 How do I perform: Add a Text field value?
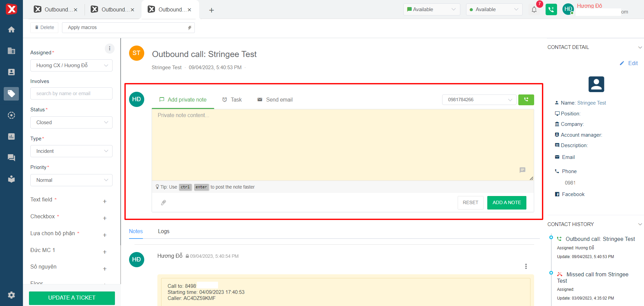[105, 201]
